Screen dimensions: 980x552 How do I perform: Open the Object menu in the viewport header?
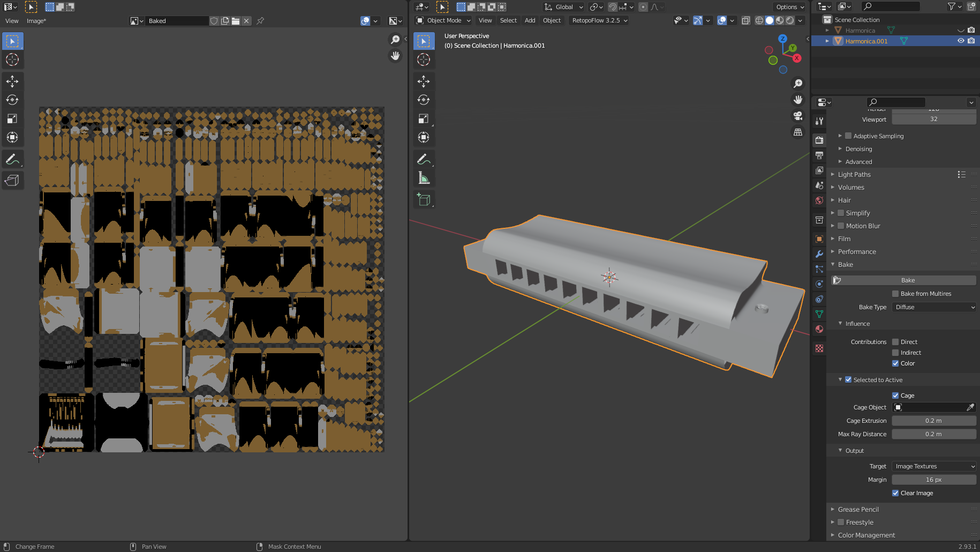(x=552, y=20)
